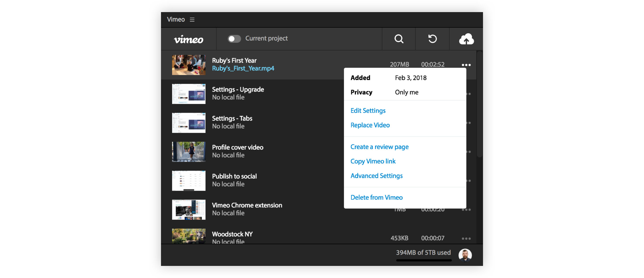This screenshot has height=278, width=644.
Task: Select Create a review page
Action: pos(379,147)
